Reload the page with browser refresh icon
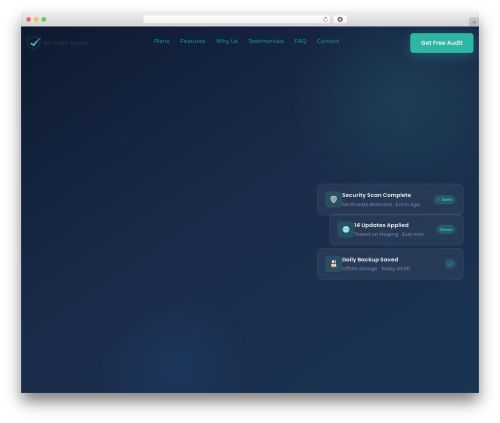The width and height of the screenshot is (500, 423). (325, 19)
